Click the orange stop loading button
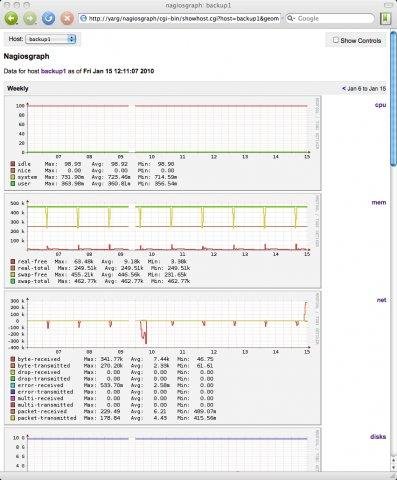Image resolution: width=397 pixels, height=480 pixels. 67,18
